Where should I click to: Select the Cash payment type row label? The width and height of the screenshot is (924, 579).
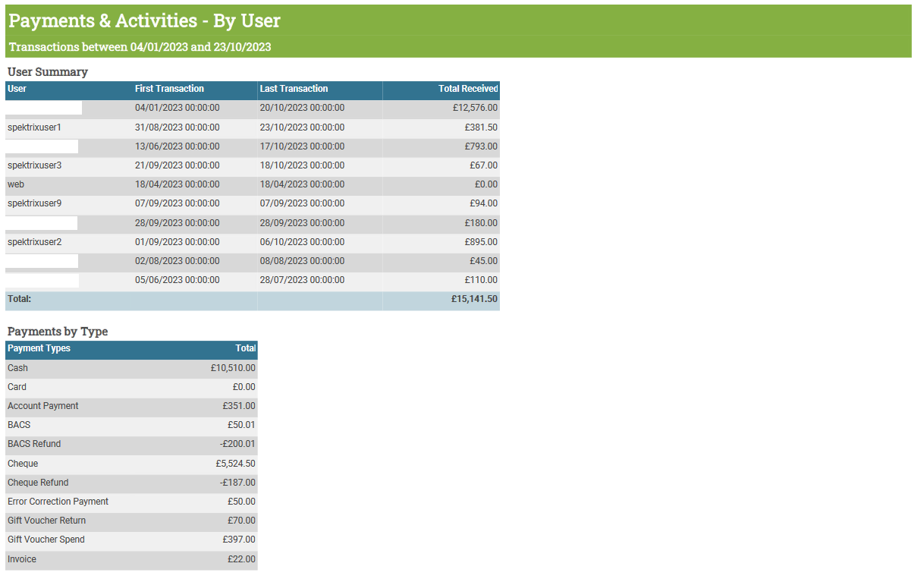point(17,368)
